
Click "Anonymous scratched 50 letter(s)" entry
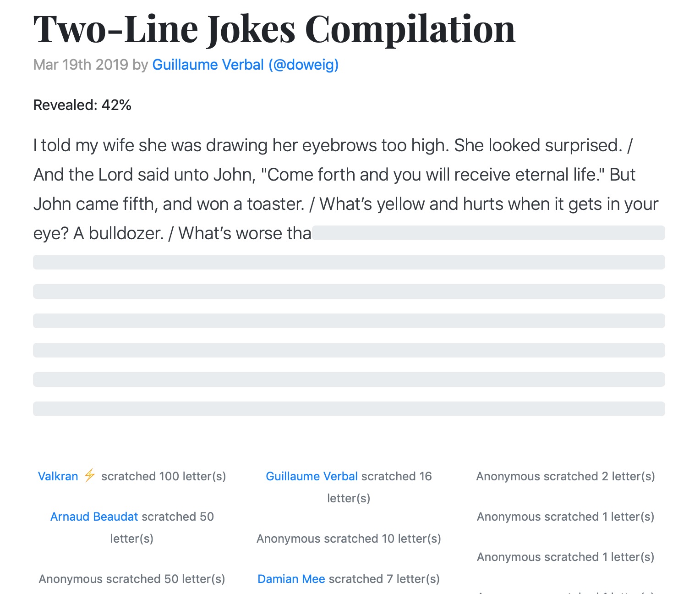[132, 579]
